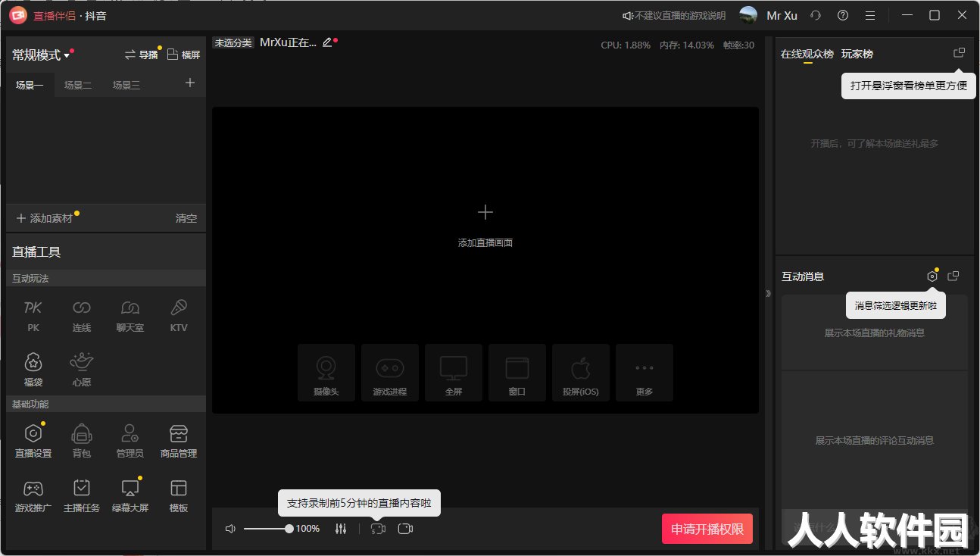Click the 内存: 14.03% readout

(687, 45)
